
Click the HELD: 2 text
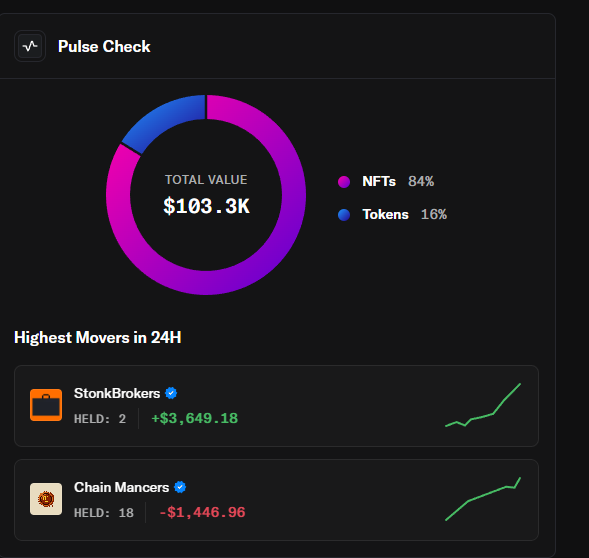point(100,419)
